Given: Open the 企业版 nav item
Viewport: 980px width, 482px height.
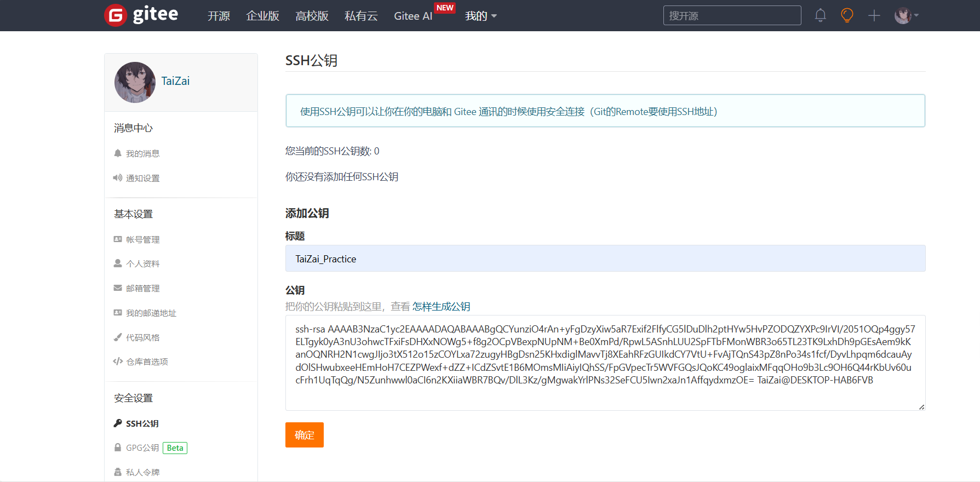Looking at the screenshot, I should point(262,16).
